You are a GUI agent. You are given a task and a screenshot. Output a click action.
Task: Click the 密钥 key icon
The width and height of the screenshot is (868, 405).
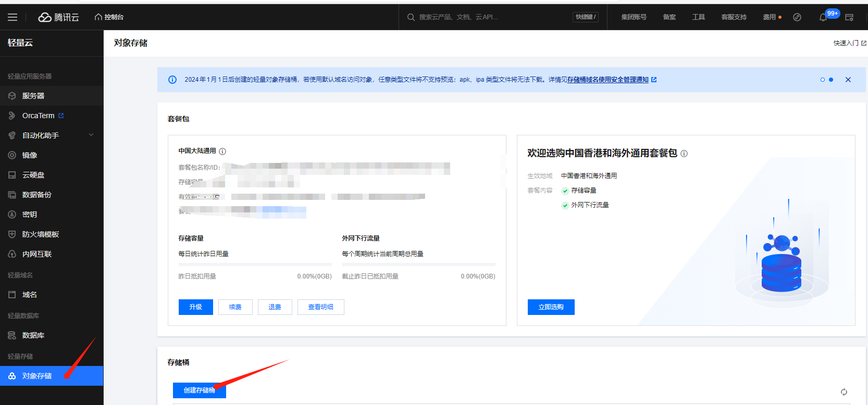(12, 214)
